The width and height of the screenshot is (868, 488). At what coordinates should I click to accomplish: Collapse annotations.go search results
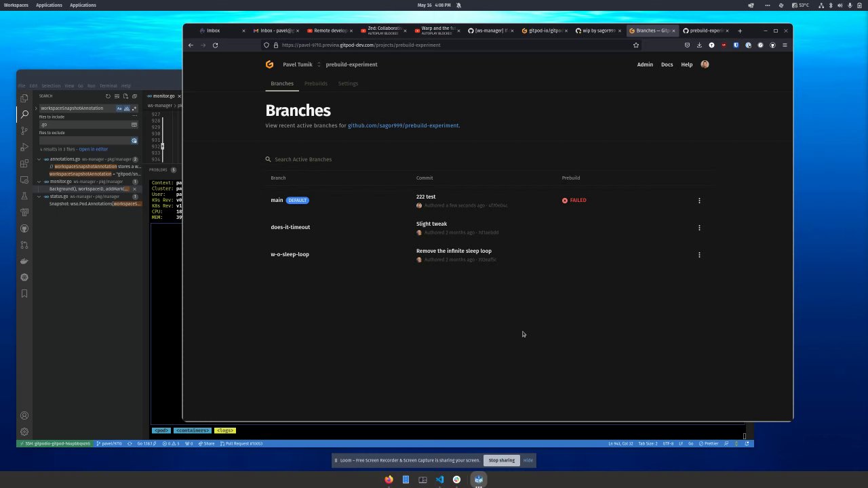pyautogui.click(x=39, y=159)
